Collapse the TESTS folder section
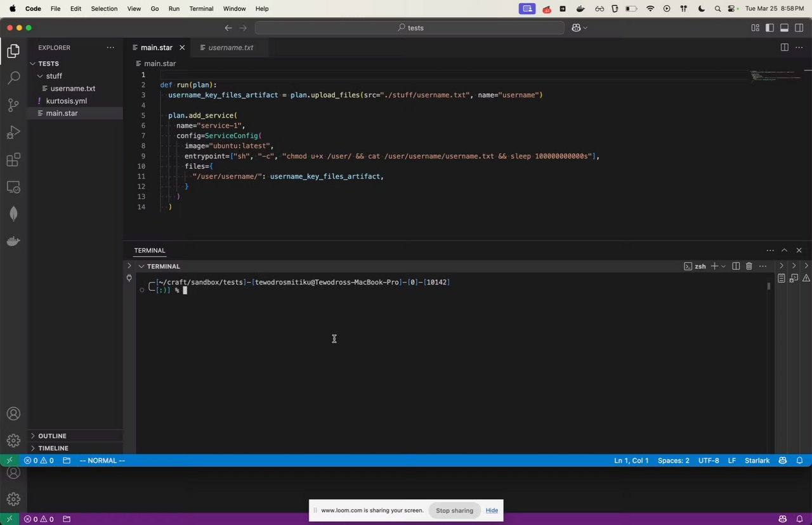The height and width of the screenshot is (525, 812). (34, 63)
